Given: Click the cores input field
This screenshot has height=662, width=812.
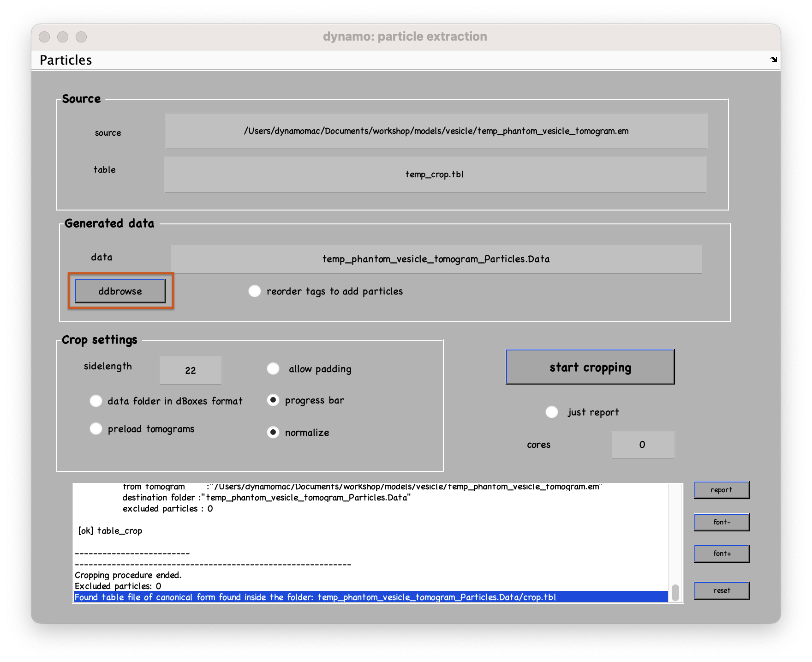Looking at the screenshot, I should pos(643,445).
